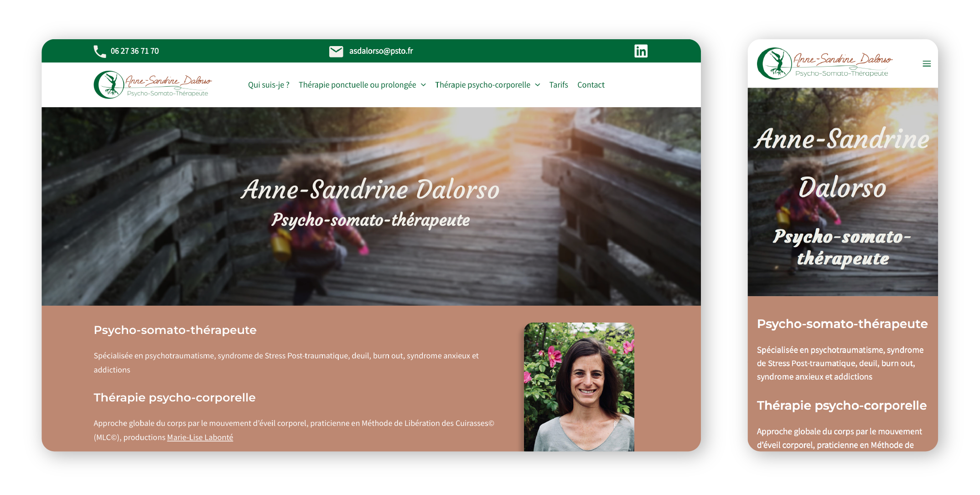Click the mail icon next to asdalorso@psto.fr
The image size is (980, 495).
(x=337, y=51)
